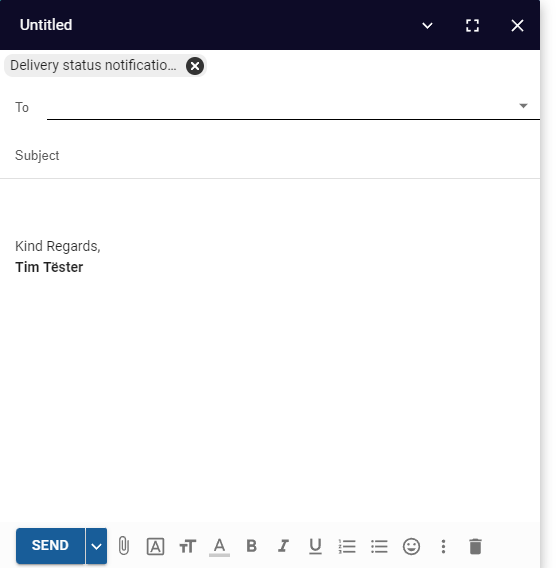Switch compose window to fullscreen
This screenshot has height=568, width=559.
pyautogui.click(x=472, y=26)
